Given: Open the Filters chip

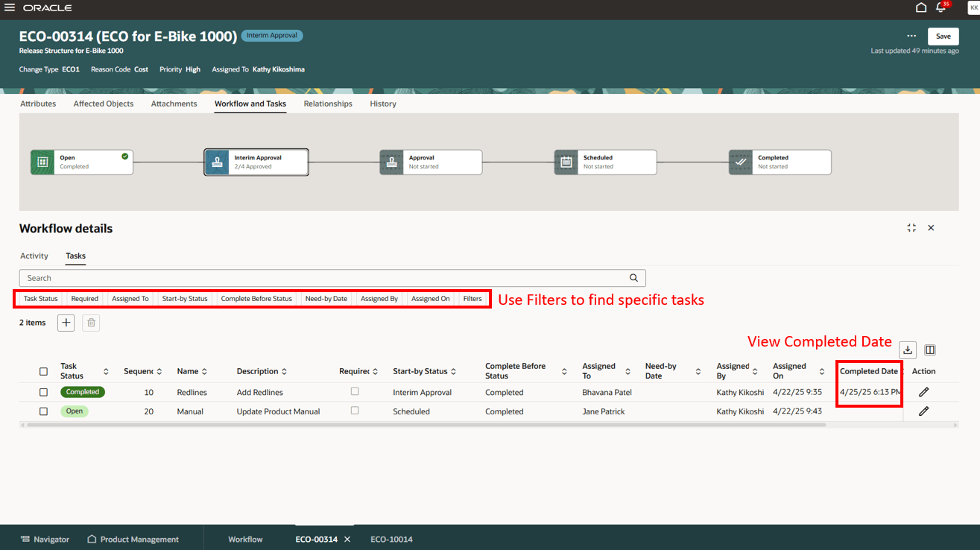Looking at the screenshot, I should click(x=472, y=299).
